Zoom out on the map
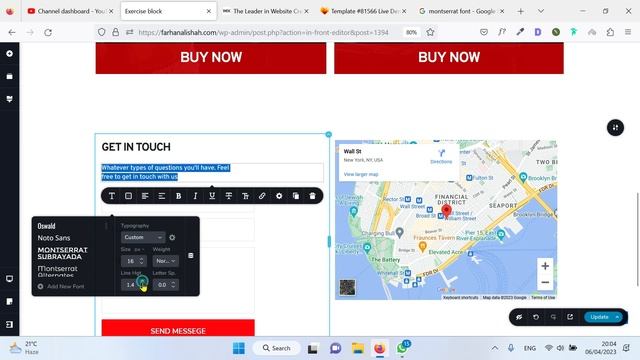640x360 pixels. (x=545, y=282)
